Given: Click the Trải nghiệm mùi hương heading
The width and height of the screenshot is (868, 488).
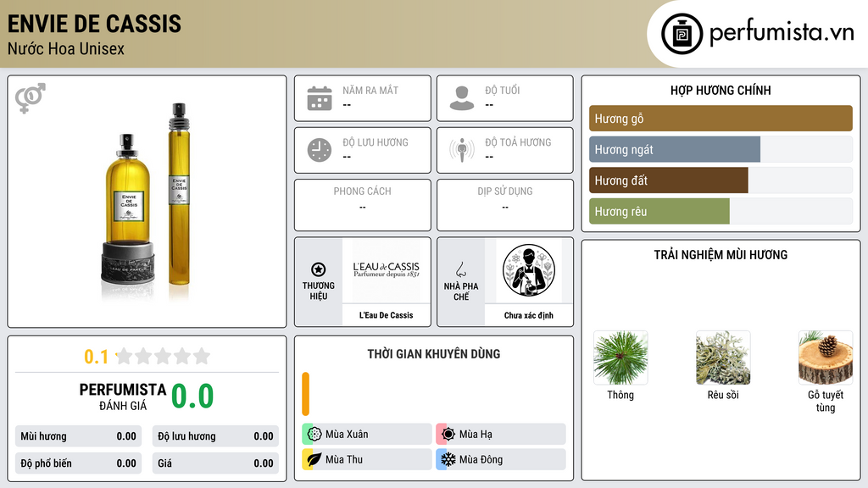Looking at the screenshot, I should tap(721, 255).
